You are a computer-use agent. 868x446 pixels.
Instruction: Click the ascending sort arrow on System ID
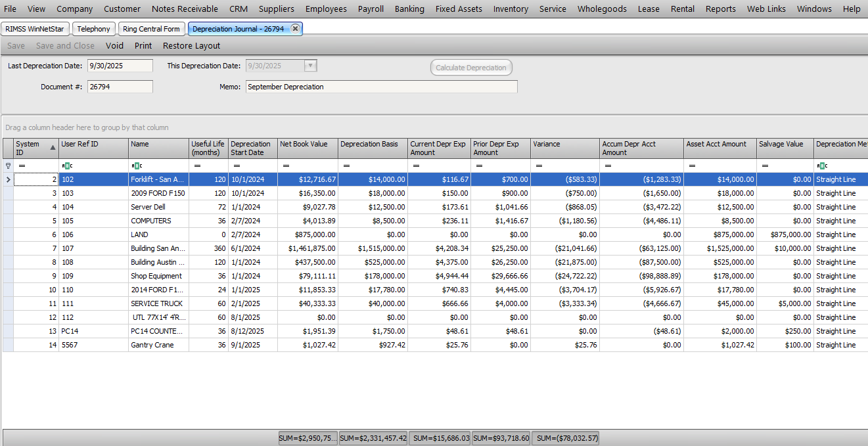click(x=53, y=148)
